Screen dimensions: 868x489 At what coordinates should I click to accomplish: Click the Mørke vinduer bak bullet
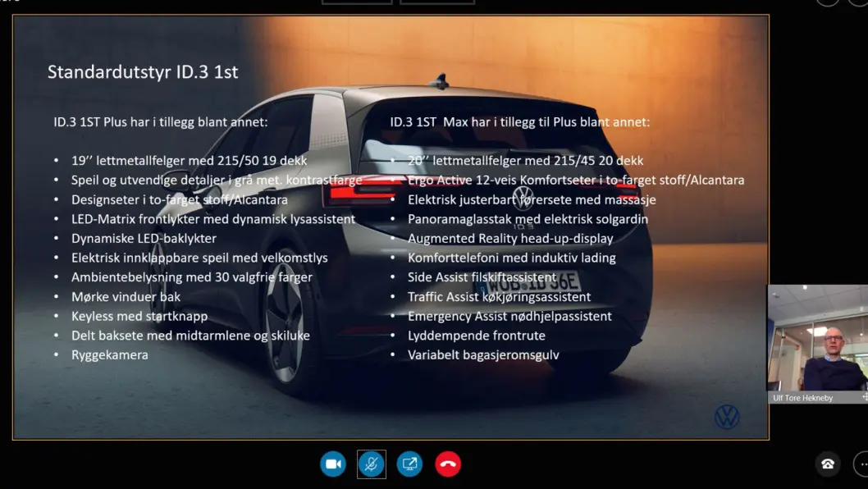[x=126, y=297]
